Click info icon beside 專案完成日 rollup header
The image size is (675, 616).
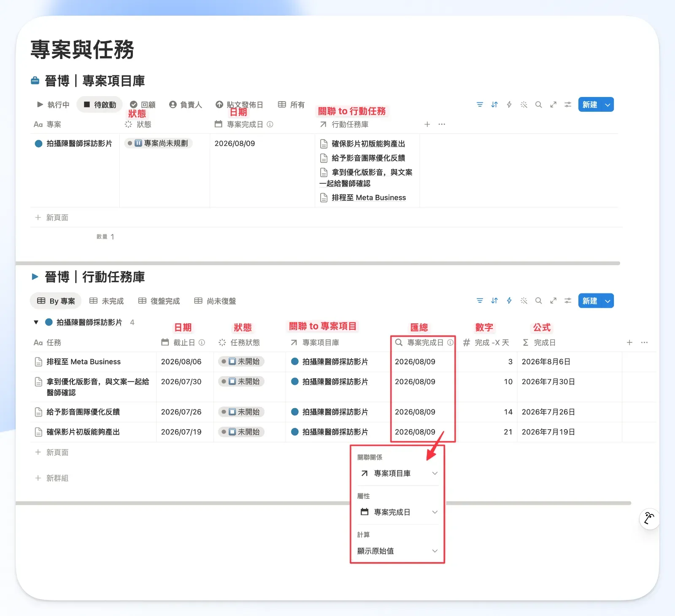click(x=450, y=342)
